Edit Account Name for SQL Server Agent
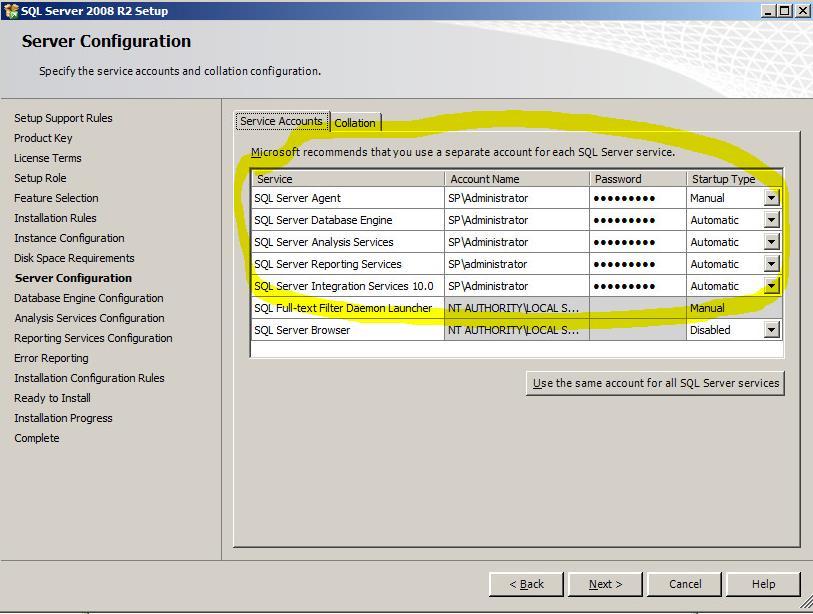The width and height of the screenshot is (813, 614). [x=516, y=198]
